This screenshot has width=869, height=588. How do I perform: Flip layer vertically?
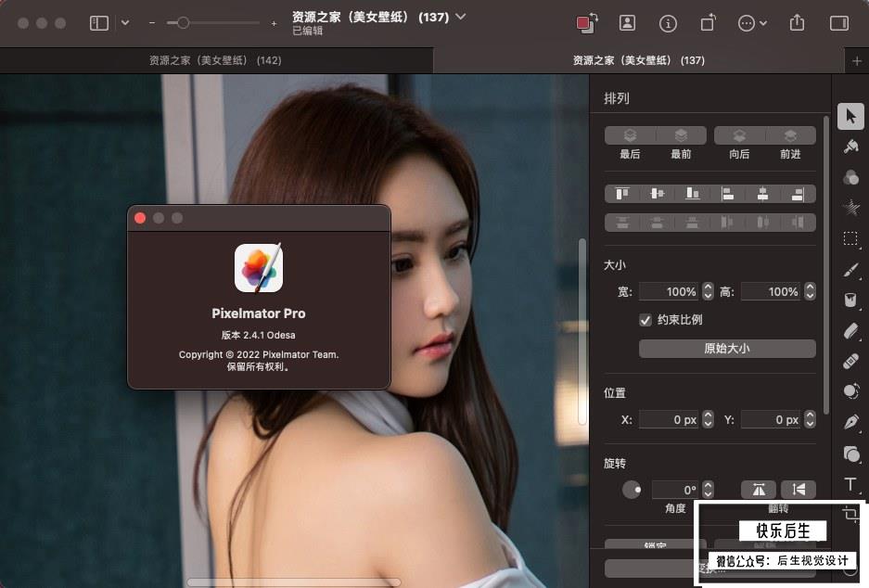tap(799, 490)
